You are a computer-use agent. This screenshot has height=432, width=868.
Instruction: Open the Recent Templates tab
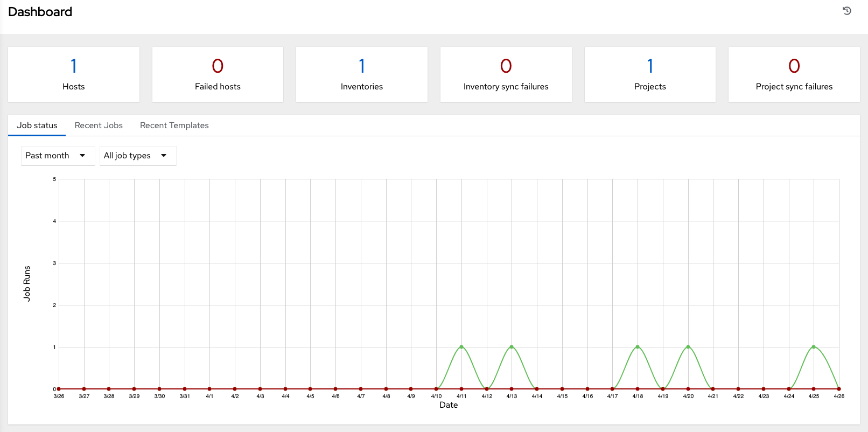point(174,126)
